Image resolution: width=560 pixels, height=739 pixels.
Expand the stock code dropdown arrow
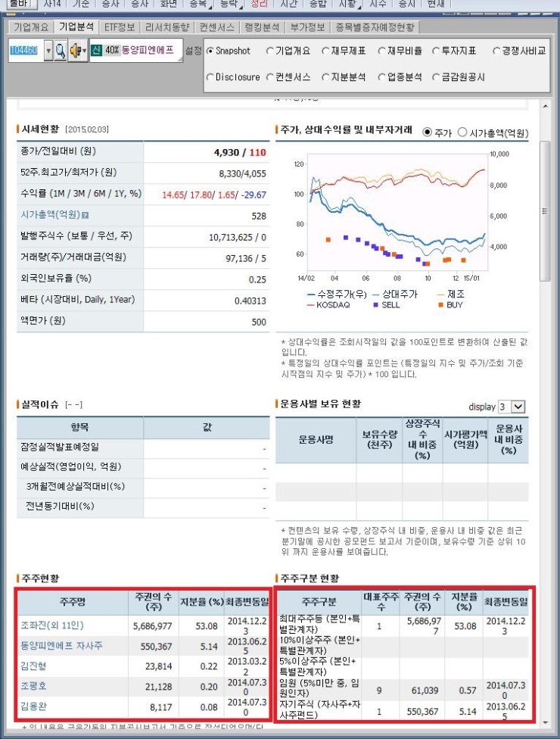coord(48,51)
